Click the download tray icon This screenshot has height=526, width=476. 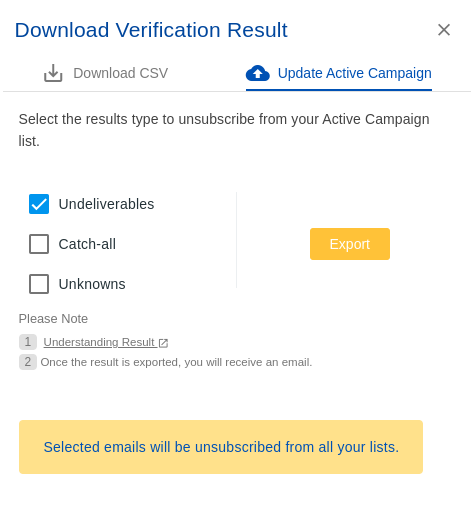click(53, 73)
